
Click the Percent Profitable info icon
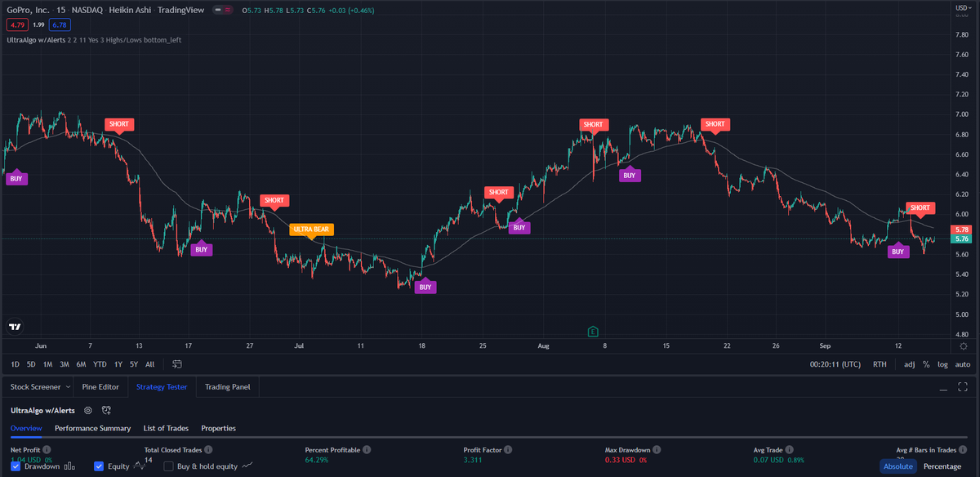[x=367, y=450]
